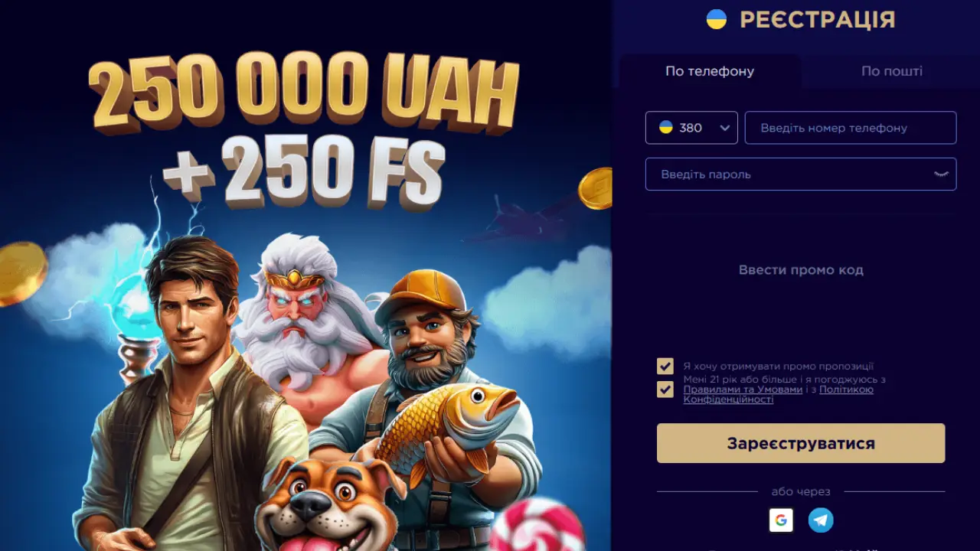Open the 380 country code dropdown

[x=691, y=128]
